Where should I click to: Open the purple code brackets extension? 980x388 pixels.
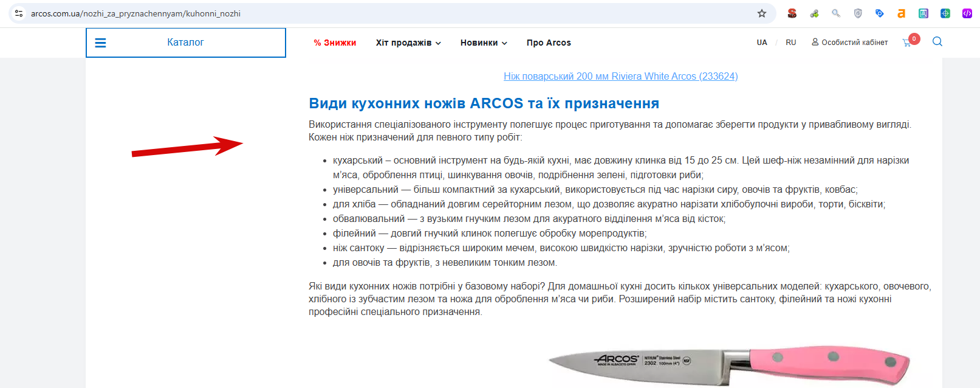pos(967,13)
